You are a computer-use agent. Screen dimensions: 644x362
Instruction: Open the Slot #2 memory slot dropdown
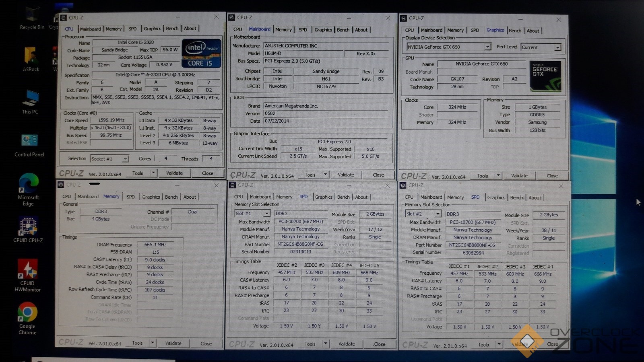pos(438,214)
